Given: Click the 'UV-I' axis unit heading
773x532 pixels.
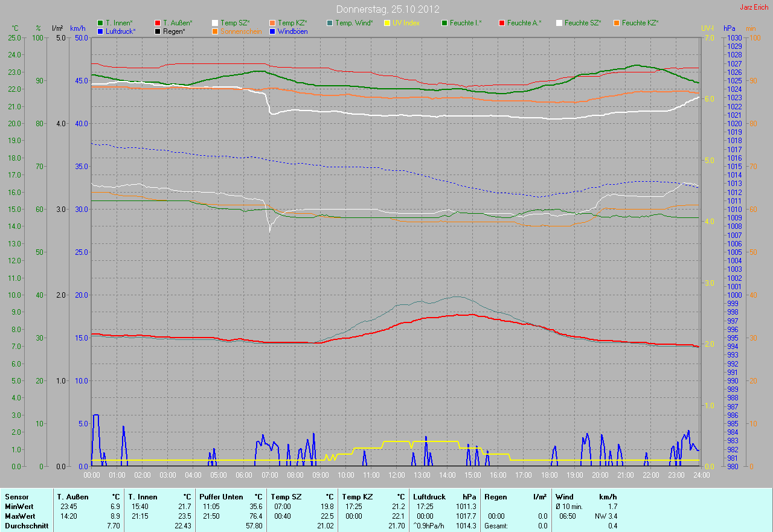Looking at the screenshot, I should tap(707, 28).
